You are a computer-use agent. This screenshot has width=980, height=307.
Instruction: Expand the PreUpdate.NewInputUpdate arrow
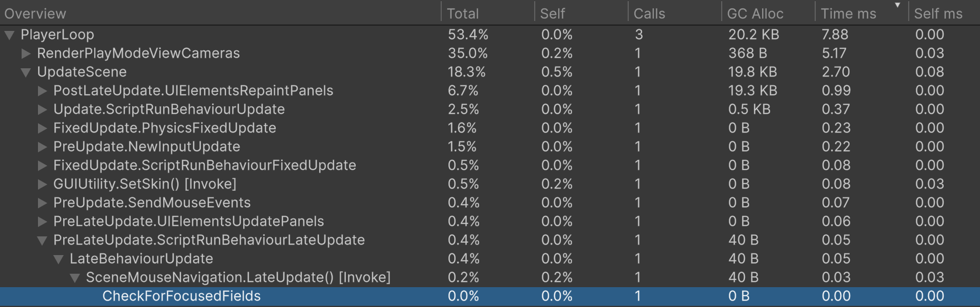42,147
